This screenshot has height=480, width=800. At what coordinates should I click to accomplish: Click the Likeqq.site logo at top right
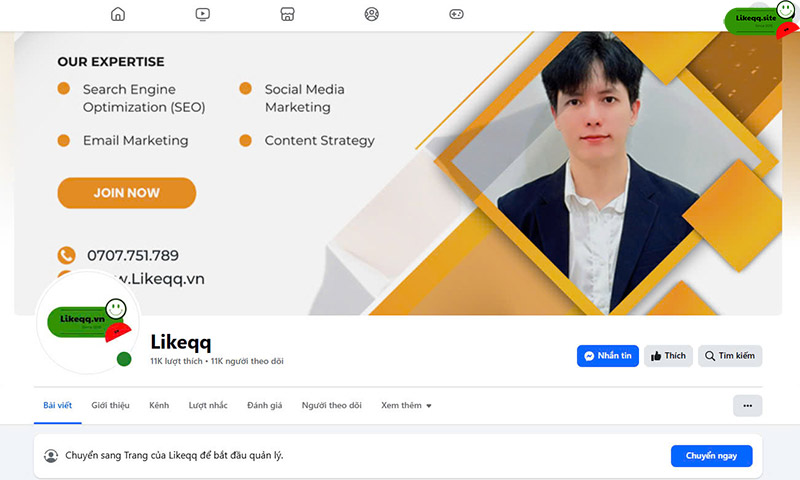760,19
